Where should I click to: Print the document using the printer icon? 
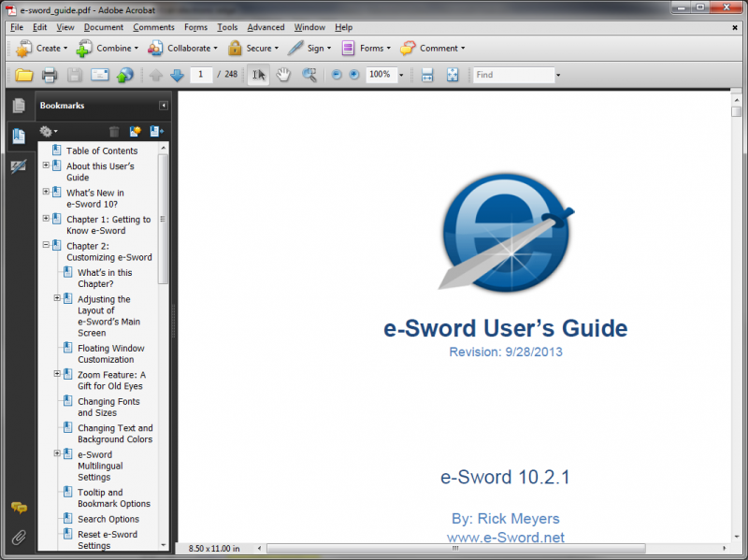coord(50,75)
